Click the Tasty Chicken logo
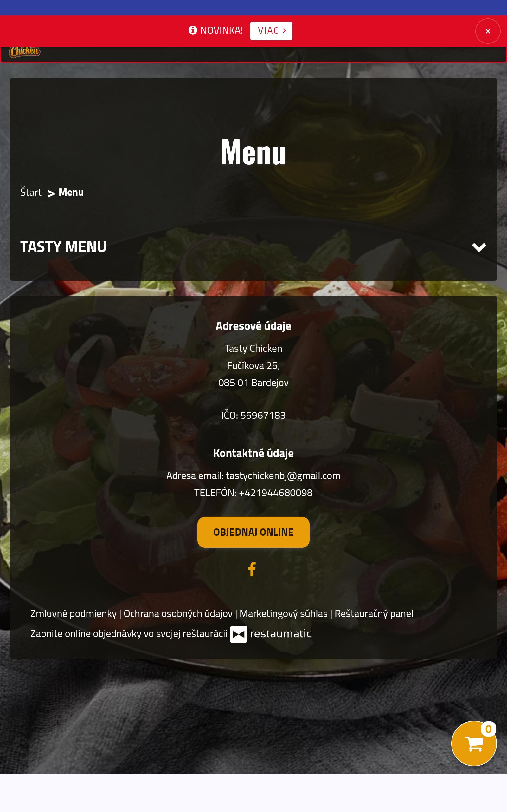This screenshot has height=812, width=507. click(x=25, y=52)
